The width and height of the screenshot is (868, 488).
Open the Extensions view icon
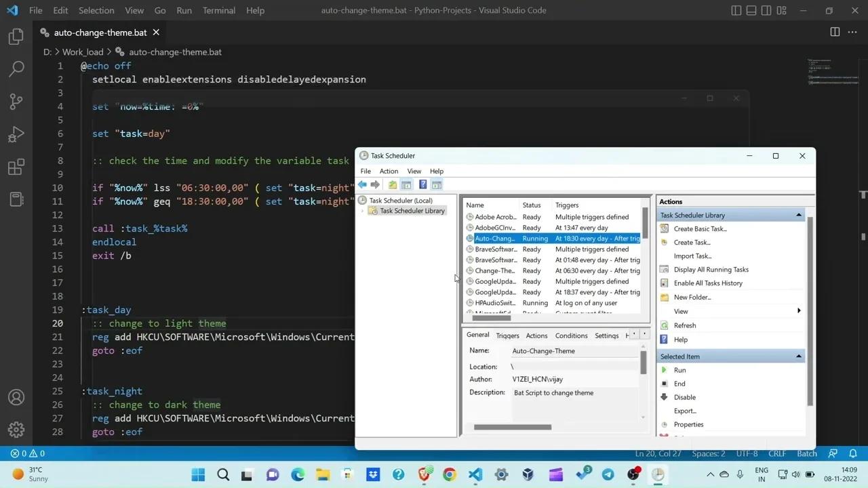16,167
